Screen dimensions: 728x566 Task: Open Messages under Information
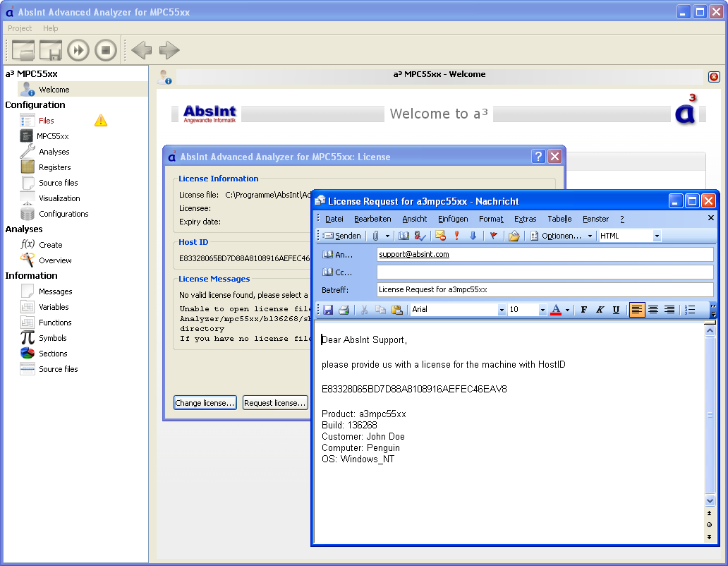pyautogui.click(x=55, y=291)
